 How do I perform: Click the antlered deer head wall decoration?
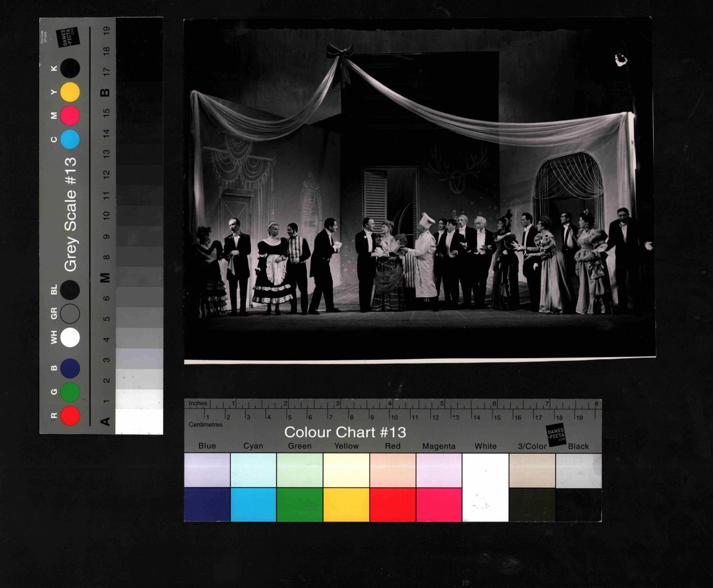456,172
